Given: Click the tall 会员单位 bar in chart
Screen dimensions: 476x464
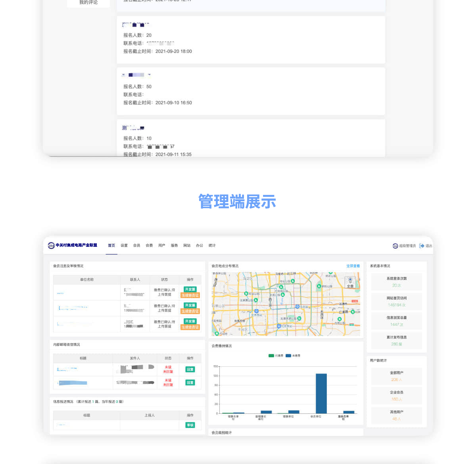Looking at the screenshot, I should [x=321, y=393].
